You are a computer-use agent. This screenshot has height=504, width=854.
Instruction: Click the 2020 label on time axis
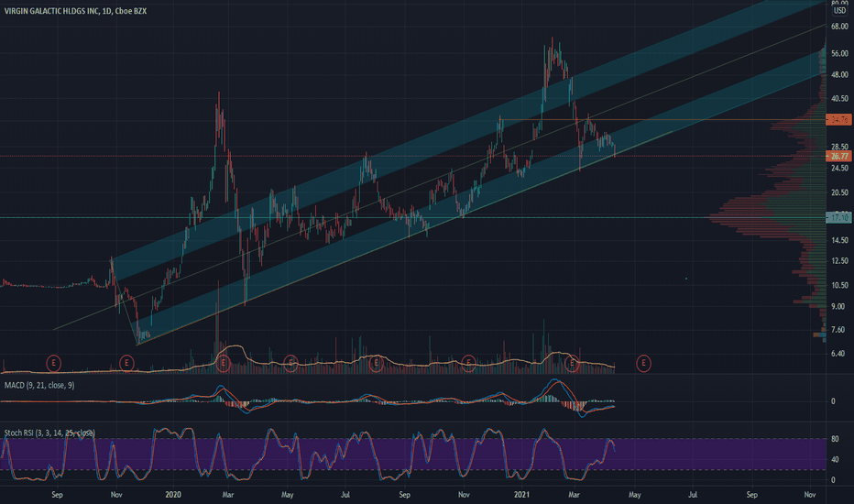coord(173,495)
